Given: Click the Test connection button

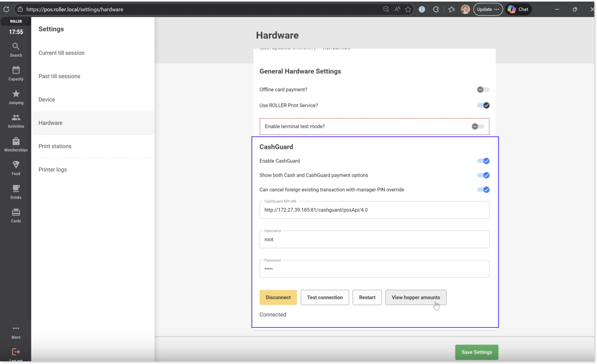Looking at the screenshot, I should coord(325,297).
